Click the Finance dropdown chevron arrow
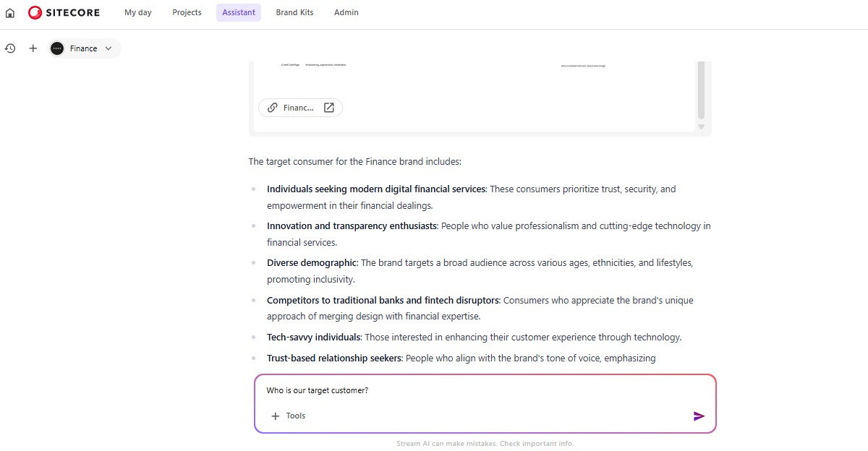 109,48
